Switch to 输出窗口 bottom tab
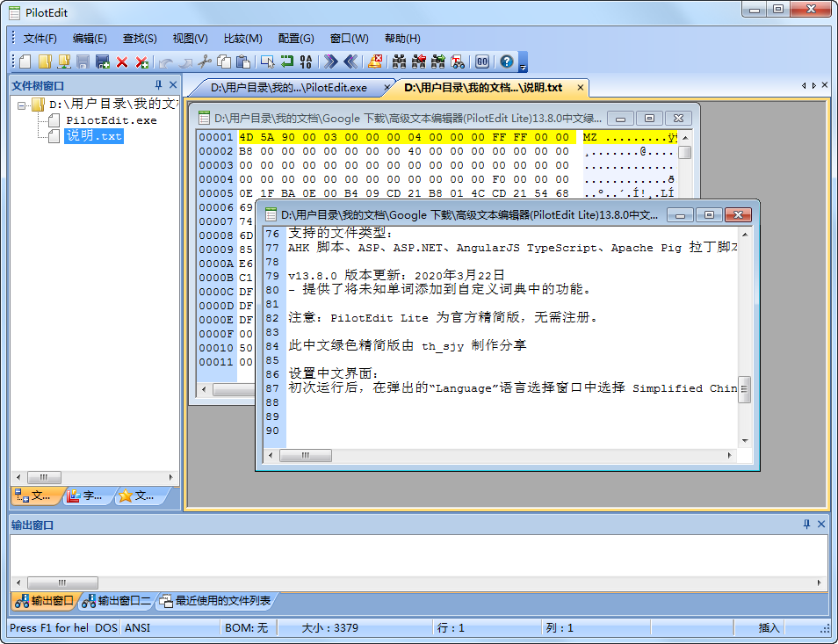This screenshot has height=644, width=838. point(45,601)
